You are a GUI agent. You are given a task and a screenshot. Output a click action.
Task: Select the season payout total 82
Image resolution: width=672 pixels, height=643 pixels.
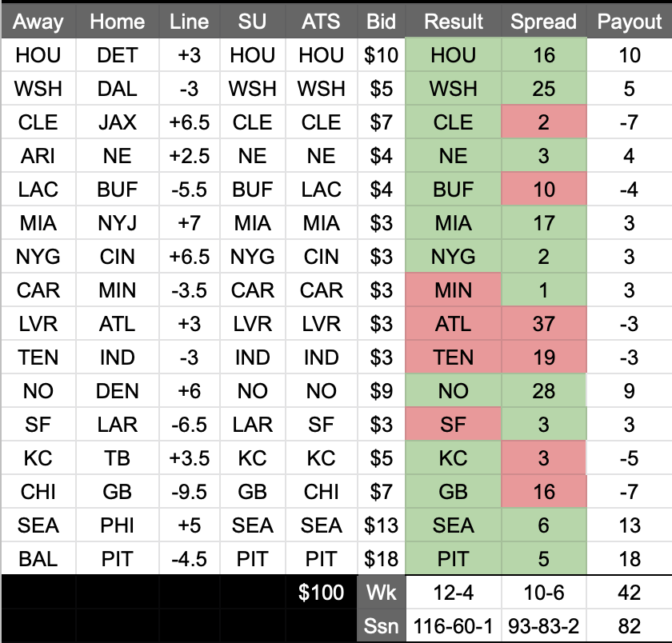point(629,625)
